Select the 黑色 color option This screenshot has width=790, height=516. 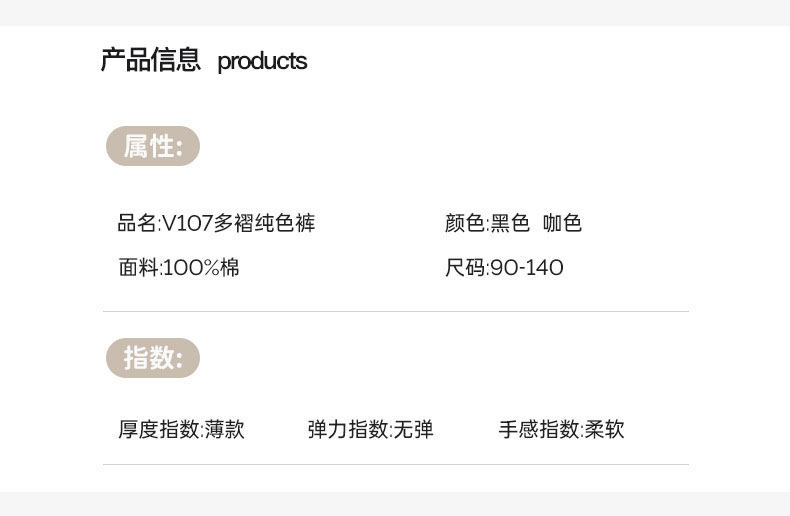(x=509, y=223)
